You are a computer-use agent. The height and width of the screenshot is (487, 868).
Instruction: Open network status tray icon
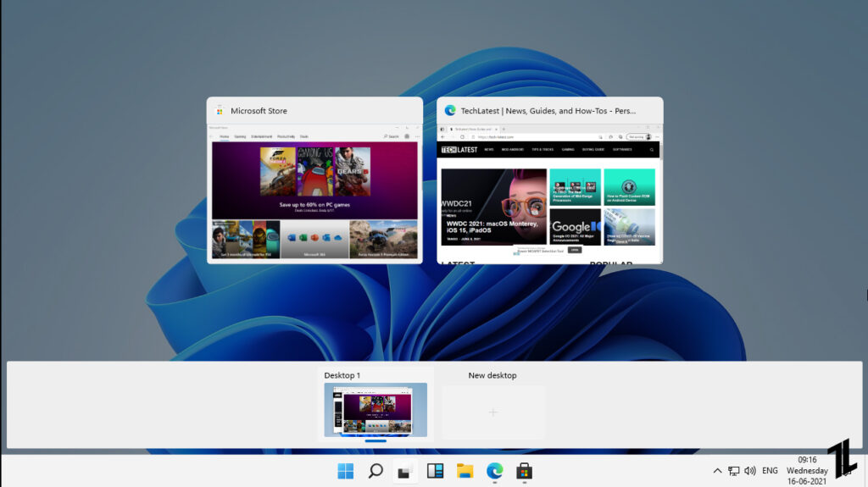[x=733, y=471]
